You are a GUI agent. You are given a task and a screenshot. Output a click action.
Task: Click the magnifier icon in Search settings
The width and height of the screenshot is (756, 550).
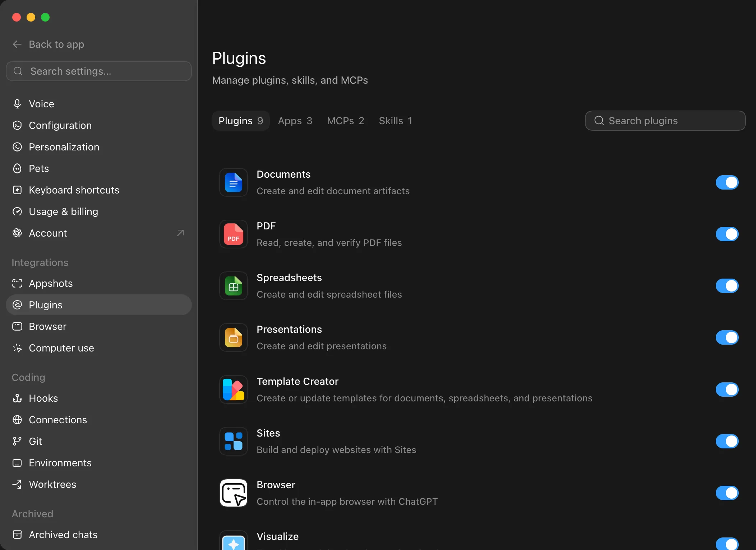(x=18, y=71)
